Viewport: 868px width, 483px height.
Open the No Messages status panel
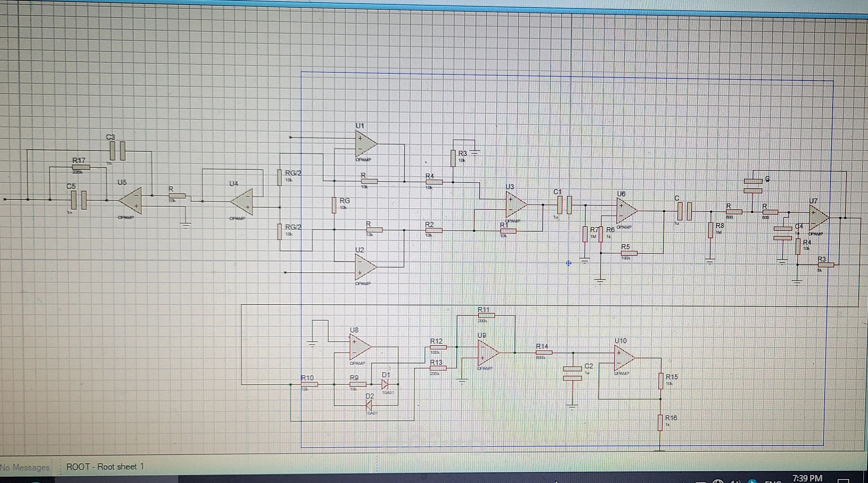click(x=25, y=468)
